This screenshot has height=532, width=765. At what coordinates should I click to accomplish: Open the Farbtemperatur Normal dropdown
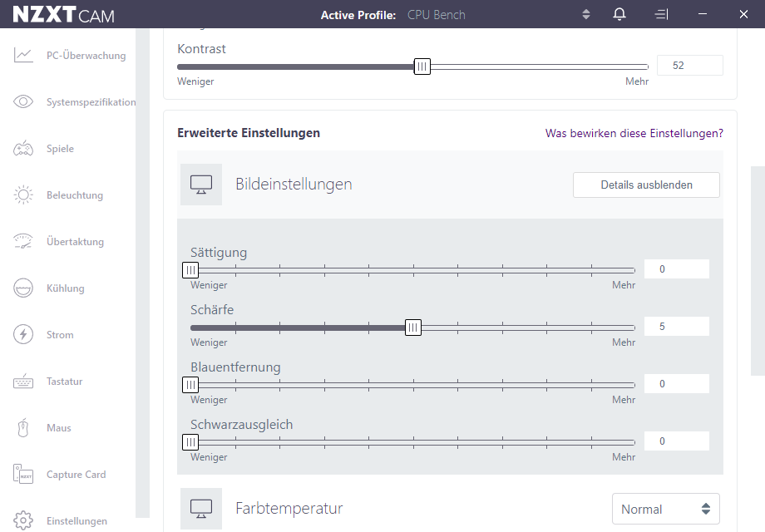(x=665, y=509)
